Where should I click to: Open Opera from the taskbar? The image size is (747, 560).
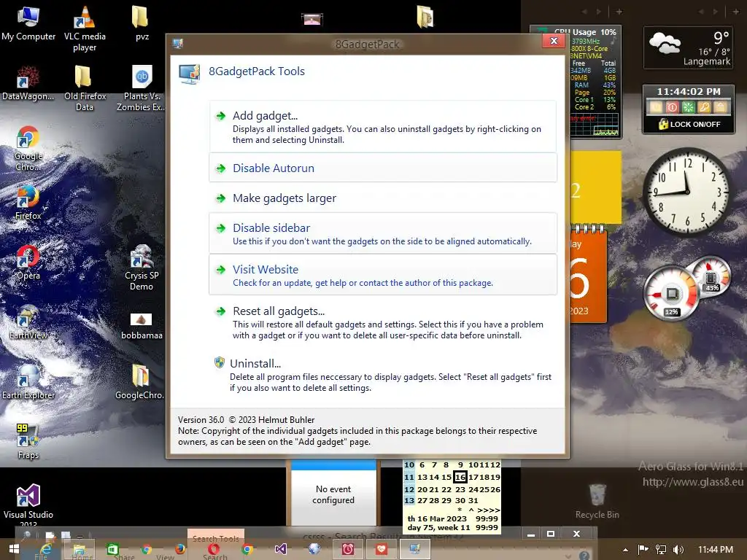[x=214, y=549]
